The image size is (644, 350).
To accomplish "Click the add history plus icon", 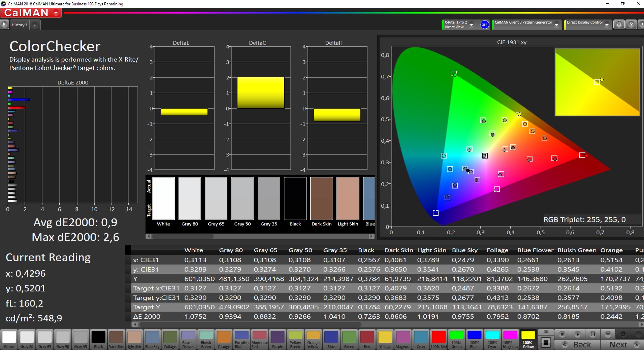I will 35,25.
